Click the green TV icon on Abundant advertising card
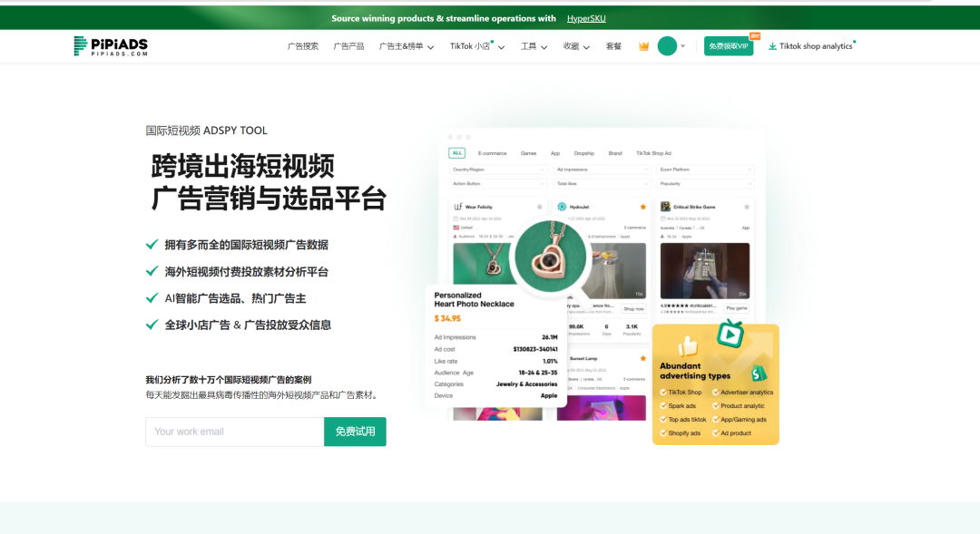This screenshot has height=534, width=980. (730, 335)
